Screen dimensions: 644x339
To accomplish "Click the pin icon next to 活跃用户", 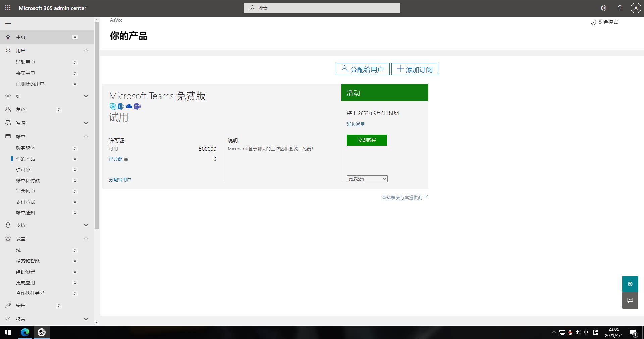I will pos(75,62).
